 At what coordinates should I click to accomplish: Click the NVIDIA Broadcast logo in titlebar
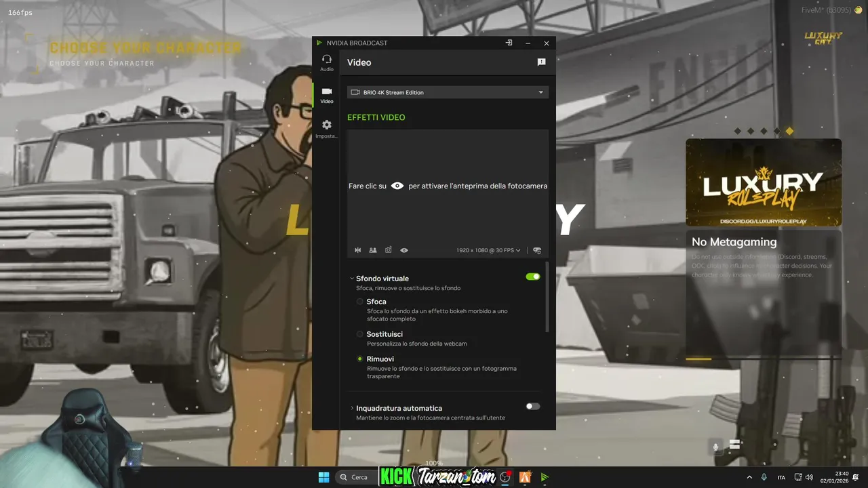click(319, 43)
